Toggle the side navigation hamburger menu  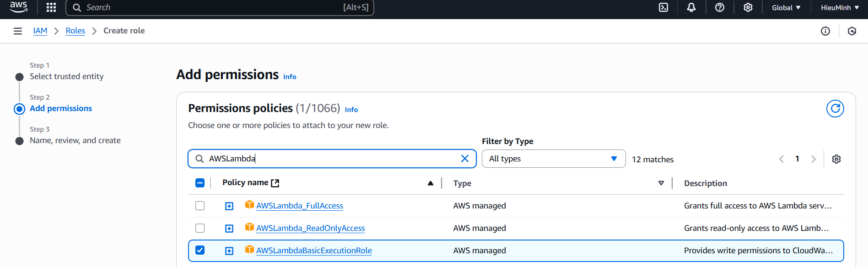coord(18,31)
